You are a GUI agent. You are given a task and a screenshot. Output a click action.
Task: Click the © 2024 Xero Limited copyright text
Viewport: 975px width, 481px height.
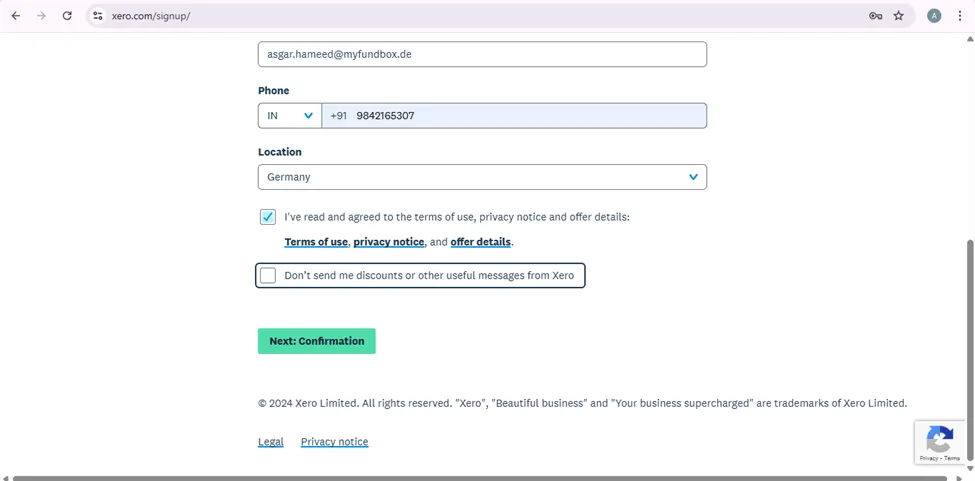coord(583,403)
